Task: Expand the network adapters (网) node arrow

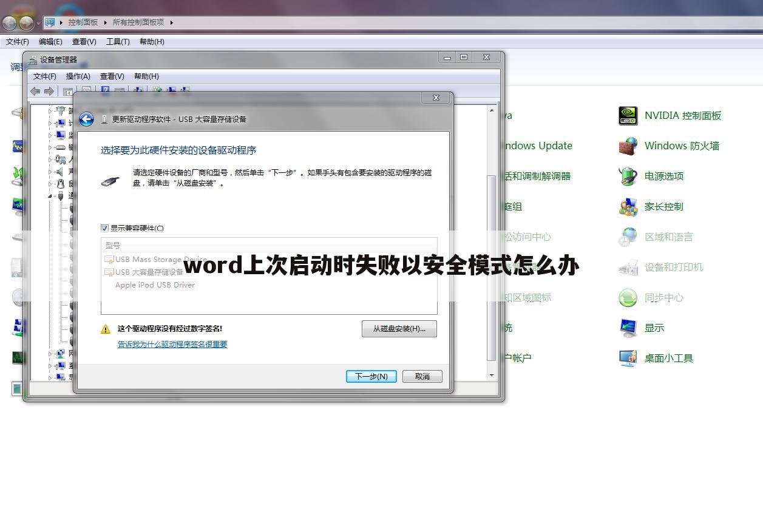Action: (50, 354)
